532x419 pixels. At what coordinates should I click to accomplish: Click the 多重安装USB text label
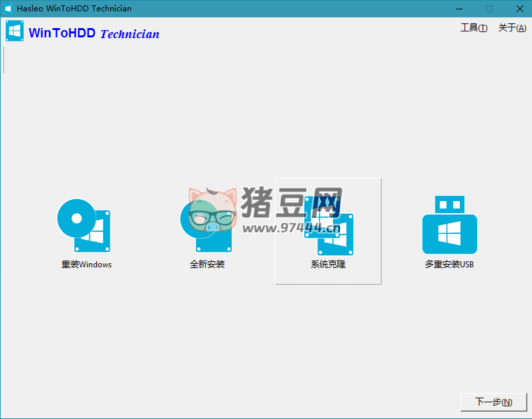(x=449, y=264)
